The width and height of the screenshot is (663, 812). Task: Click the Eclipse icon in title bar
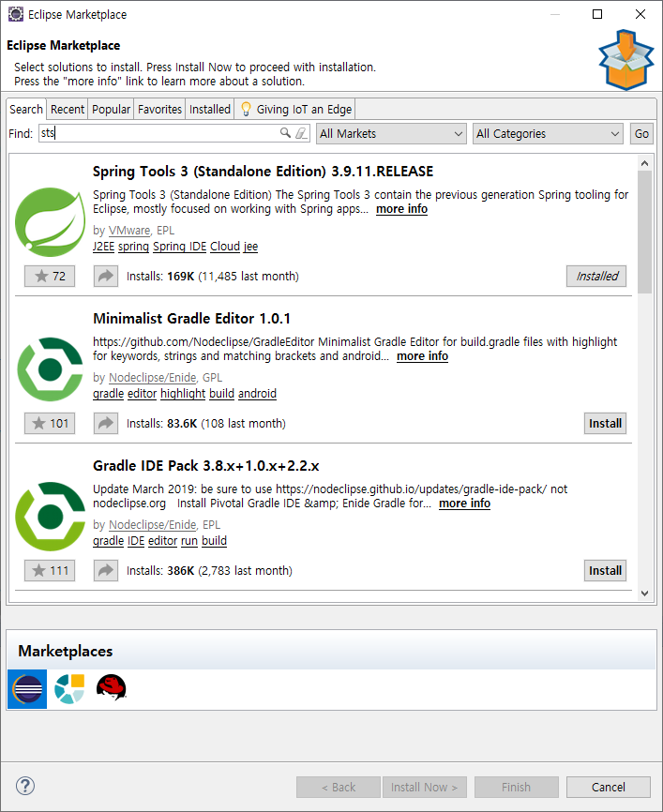[x=16, y=14]
